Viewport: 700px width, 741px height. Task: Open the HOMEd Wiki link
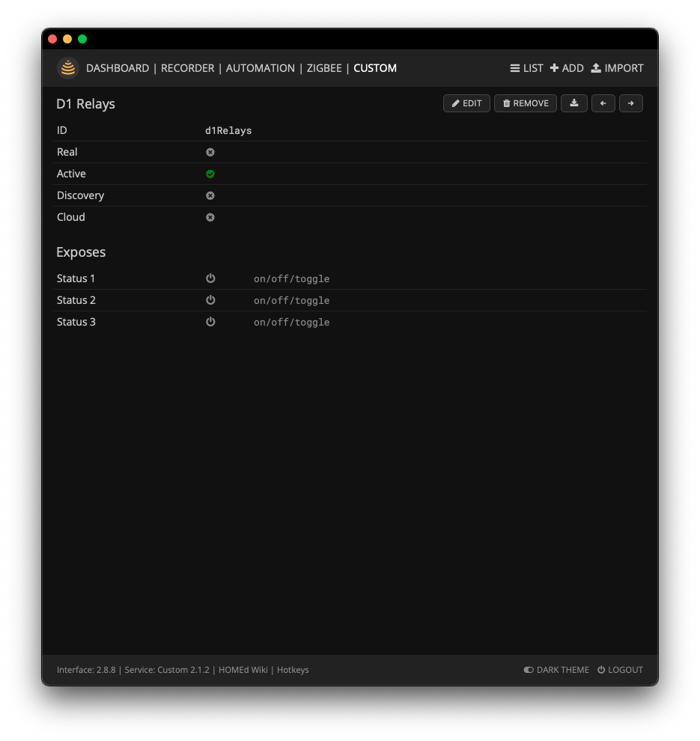click(243, 670)
